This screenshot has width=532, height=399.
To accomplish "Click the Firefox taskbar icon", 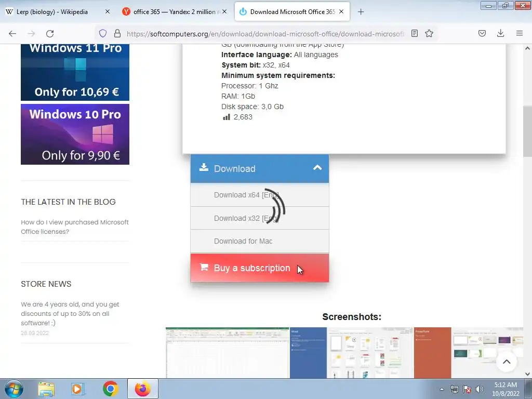I will (143, 389).
